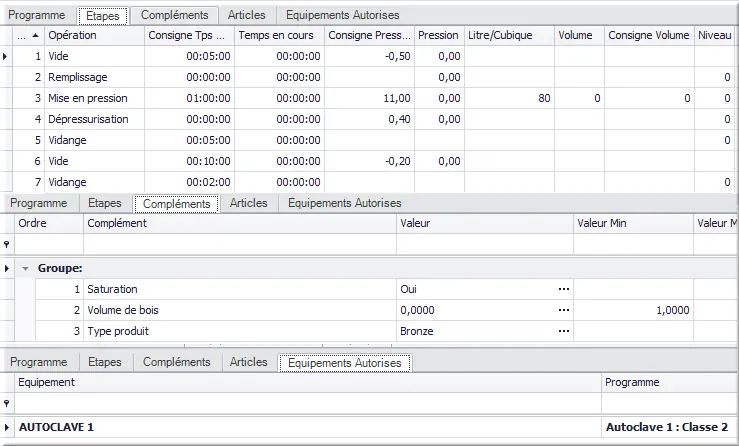Click the Valeur Min column header

pos(633,223)
